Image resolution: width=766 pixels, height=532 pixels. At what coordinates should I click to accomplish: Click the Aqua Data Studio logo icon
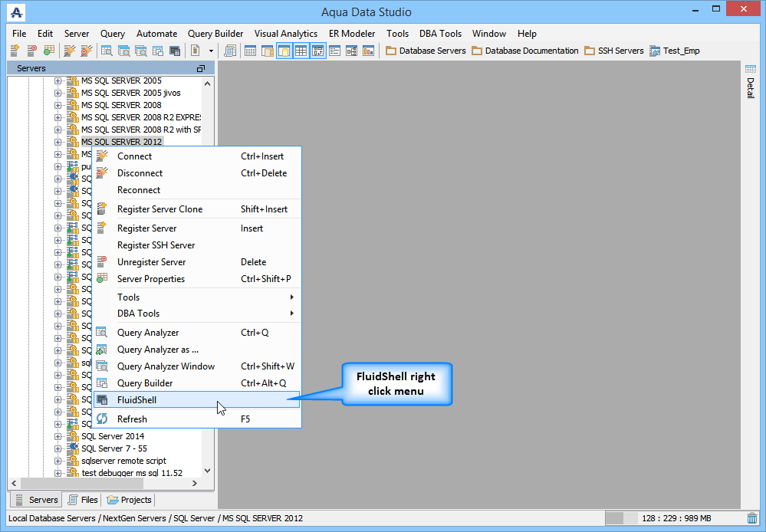click(16, 12)
